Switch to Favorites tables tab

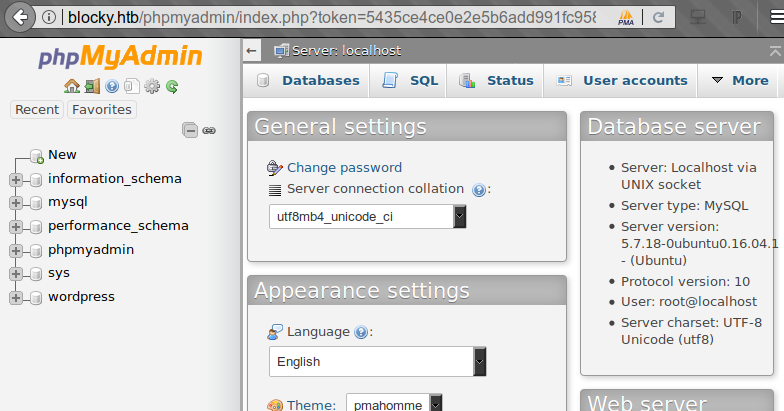coord(102,110)
